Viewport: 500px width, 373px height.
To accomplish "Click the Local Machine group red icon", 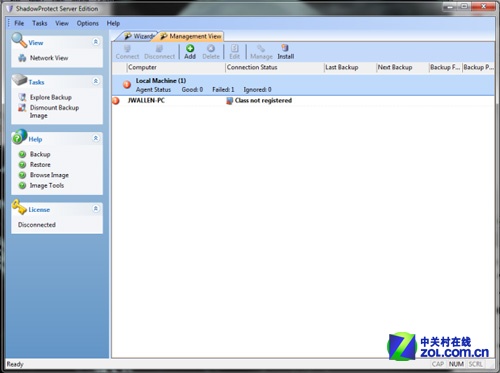I will [127, 85].
